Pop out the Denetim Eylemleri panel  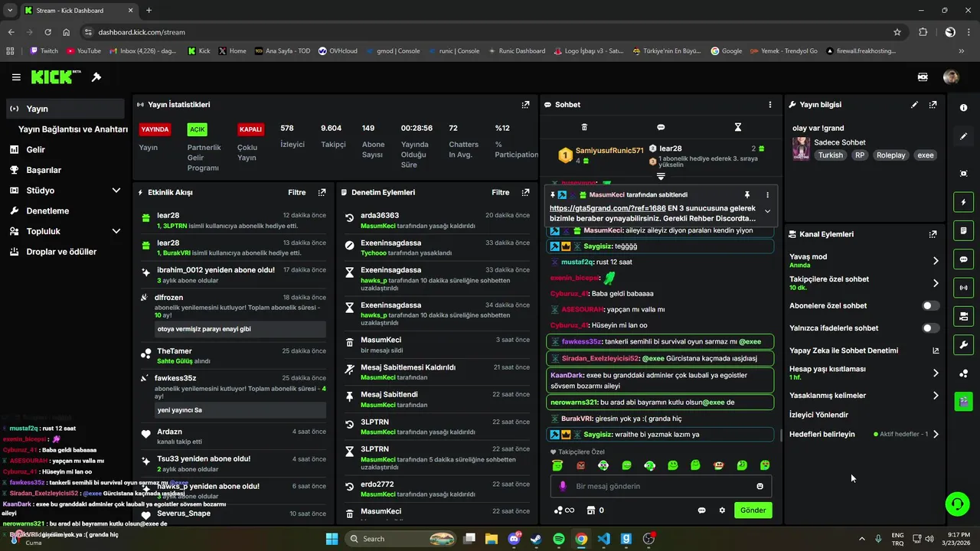click(525, 193)
